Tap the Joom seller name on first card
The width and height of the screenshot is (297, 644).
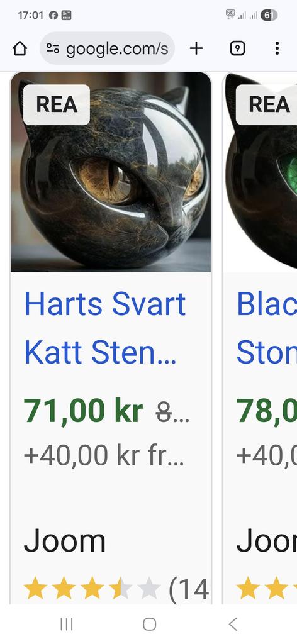click(64, 541)
